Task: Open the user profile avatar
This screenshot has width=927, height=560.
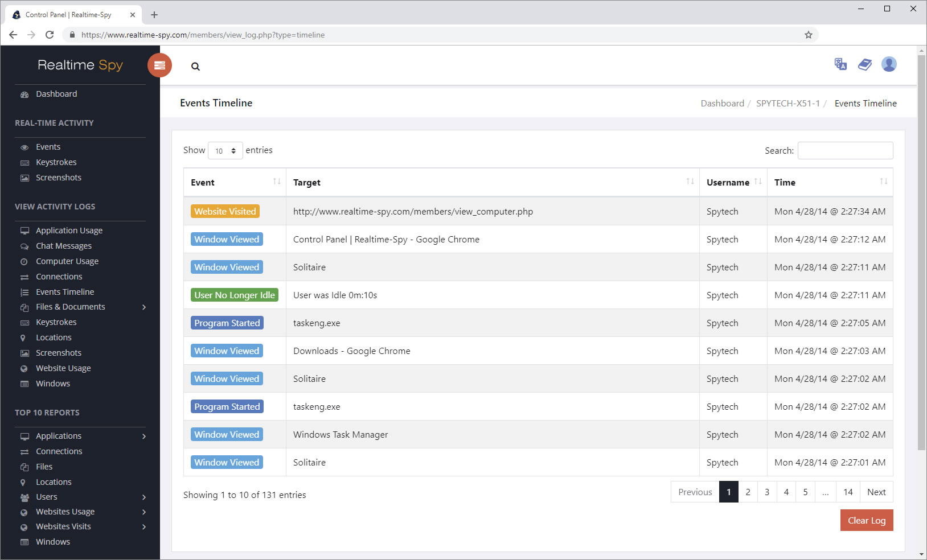Action: tap(889, 64)
